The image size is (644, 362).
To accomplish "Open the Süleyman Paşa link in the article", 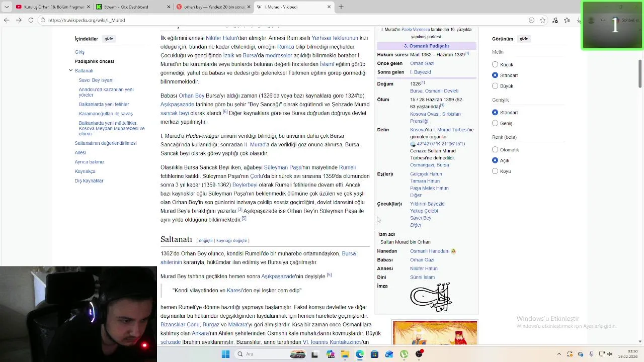I will pos(283,167).
